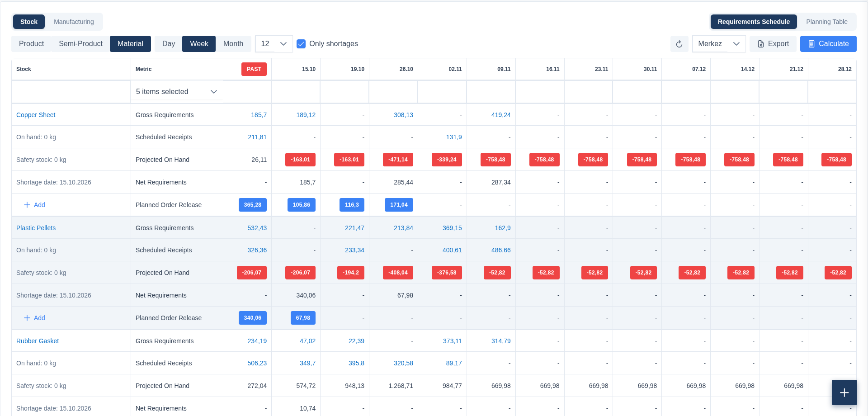Click the Calculate button
Image resolution: width=868 pixels, height=416 pixels.
point(828,44)
